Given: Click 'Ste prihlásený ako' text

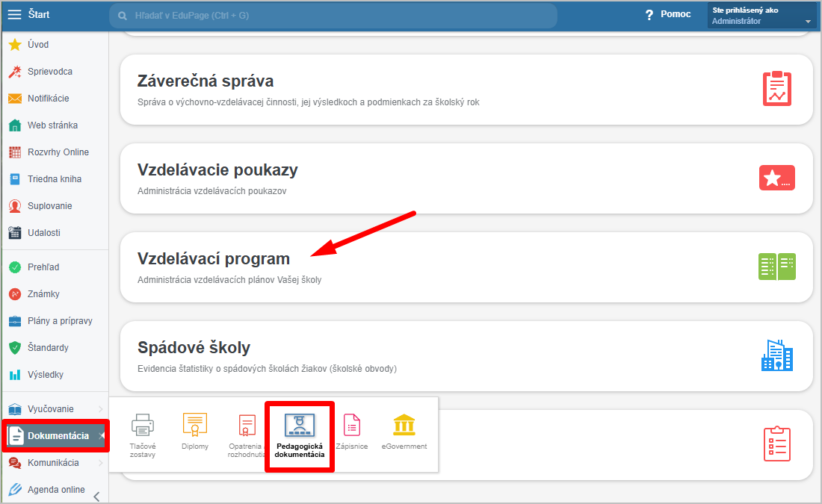Looking at the screenshot, I should [x=745, y=10].
